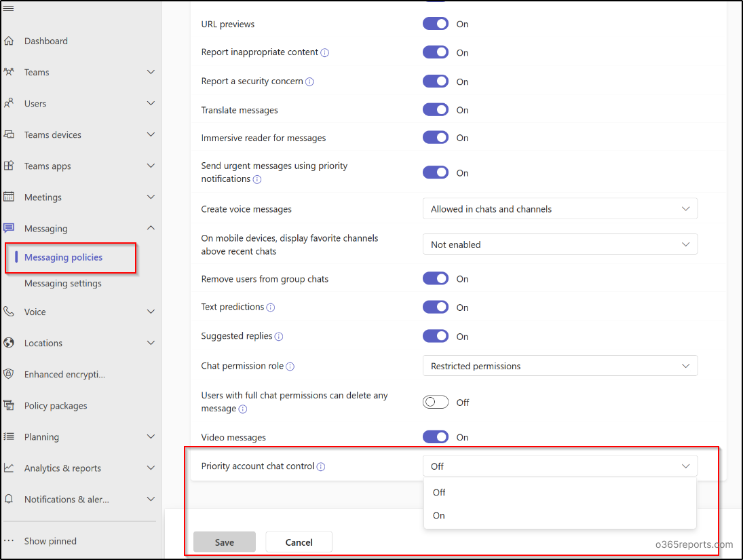Open Messaging policies page
Viewport: 743px width, 560px height.
[x=64, y=257]
